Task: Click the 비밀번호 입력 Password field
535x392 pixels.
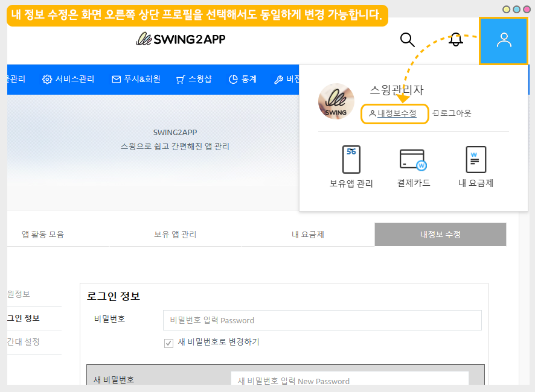Action: (322, 320)
